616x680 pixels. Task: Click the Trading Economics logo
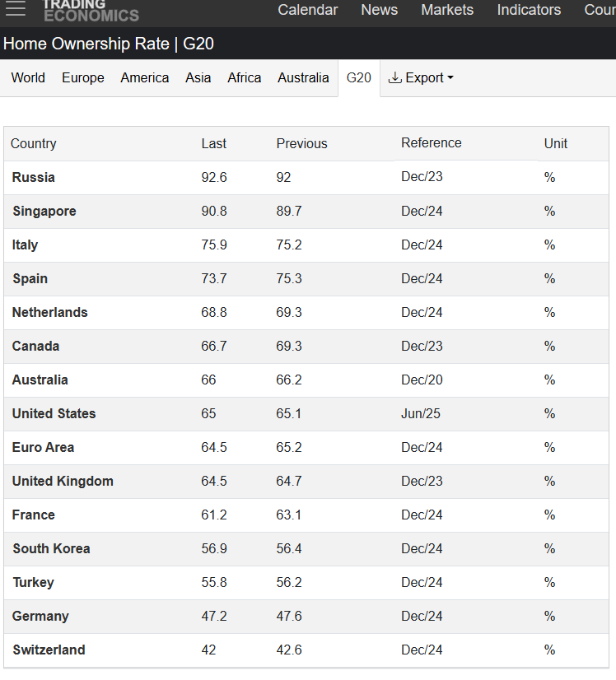(91, 11)
